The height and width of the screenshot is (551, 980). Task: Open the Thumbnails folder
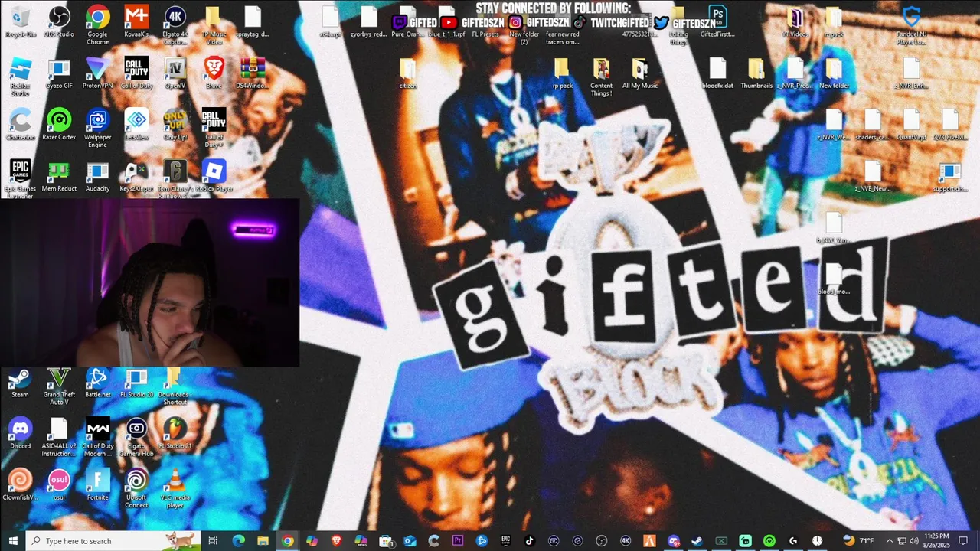click(756, 73)
